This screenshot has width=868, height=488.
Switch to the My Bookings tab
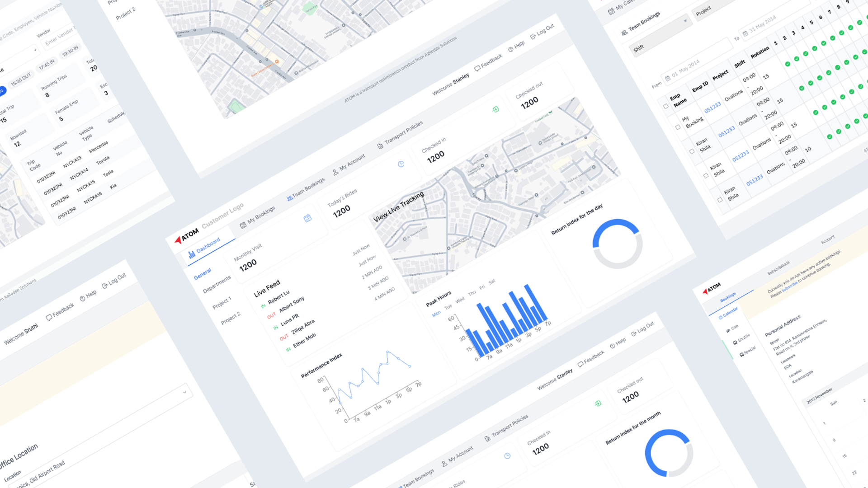(257, 217)
